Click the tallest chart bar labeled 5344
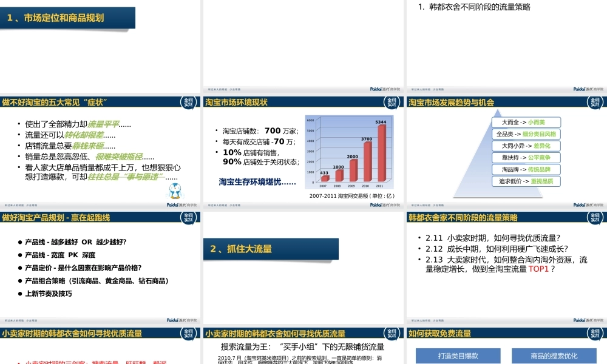 (x=382, y=153)
